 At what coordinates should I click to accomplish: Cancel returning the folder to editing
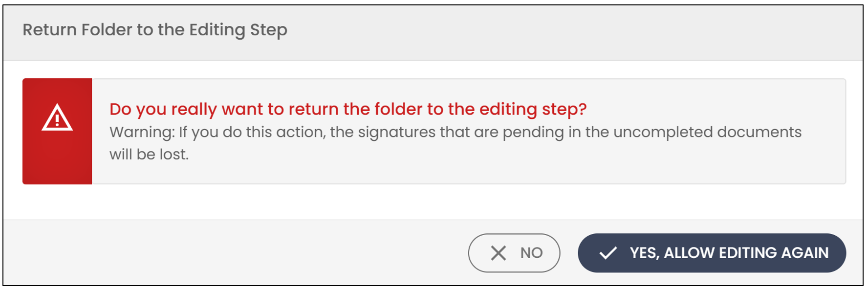tap(514, 253)
